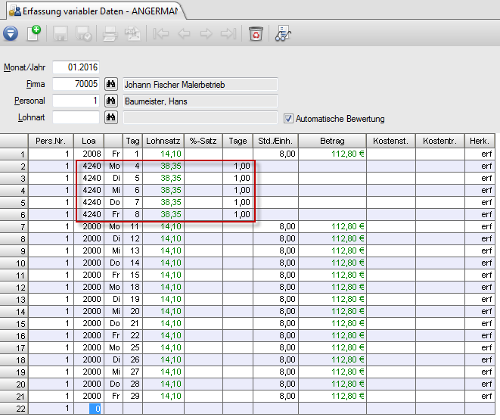Click the Baumeister, Hans name field
Viewport: 500px width, 420px height.
click(200, 101)
